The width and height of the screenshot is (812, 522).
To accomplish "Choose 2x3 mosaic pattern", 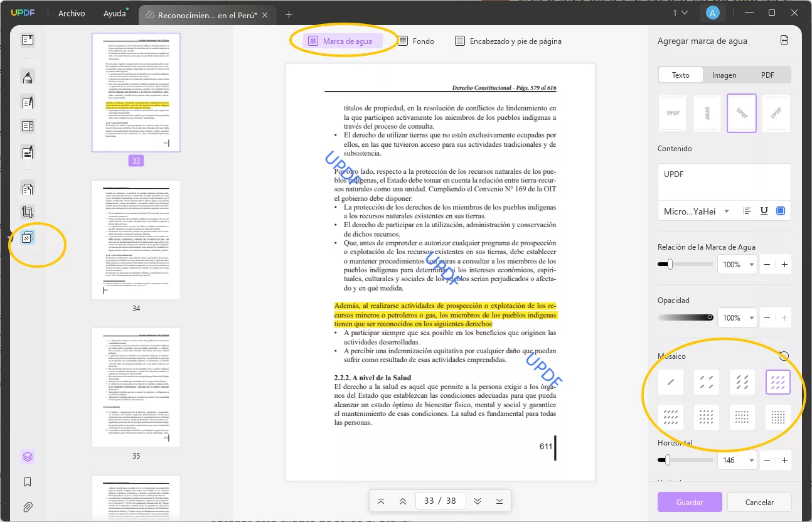I will click(x=742, y=382).
